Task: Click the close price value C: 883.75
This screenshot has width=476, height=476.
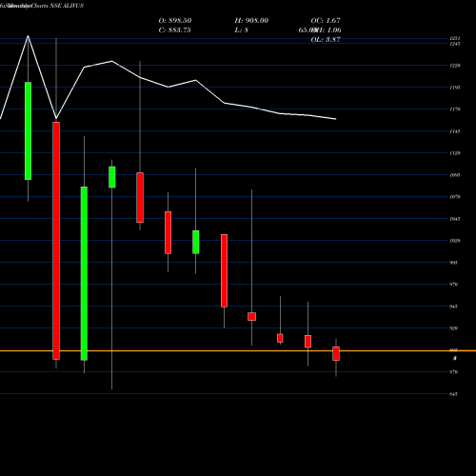Action: coord(174,30)
